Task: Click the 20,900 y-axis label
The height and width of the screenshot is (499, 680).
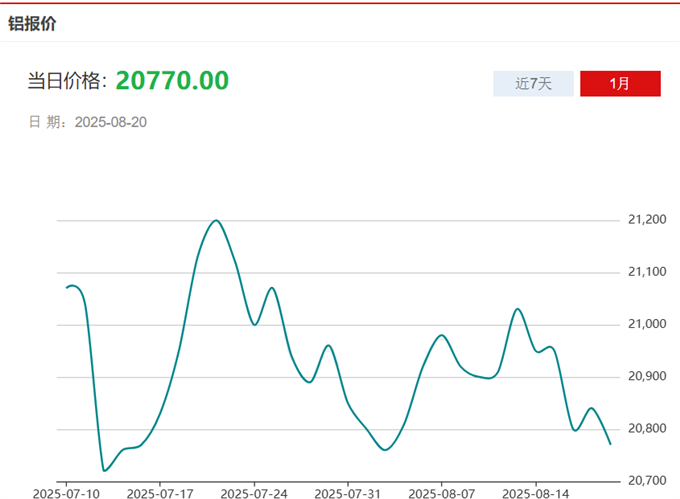Action: point(645,377)
